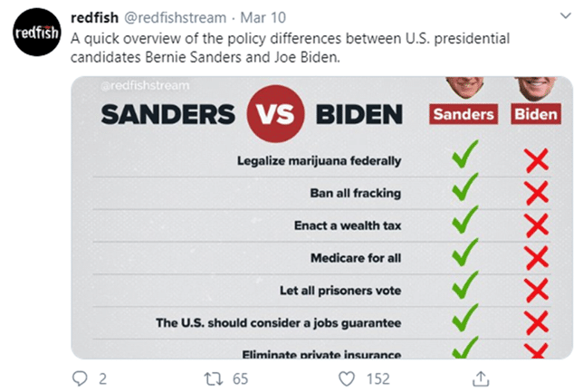Click the retweet arrows icon
The width and height of the screenshot is (583, 392).
click(x=214, y=378)
